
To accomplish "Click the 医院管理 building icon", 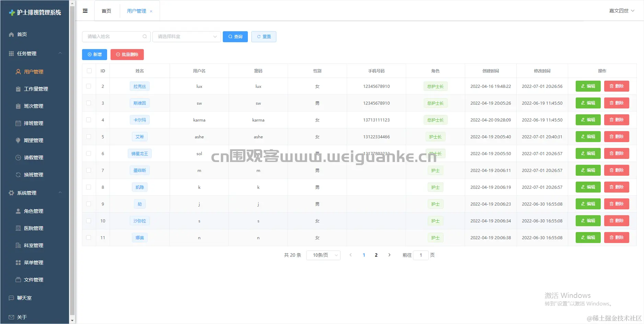I will click(18, 228).
